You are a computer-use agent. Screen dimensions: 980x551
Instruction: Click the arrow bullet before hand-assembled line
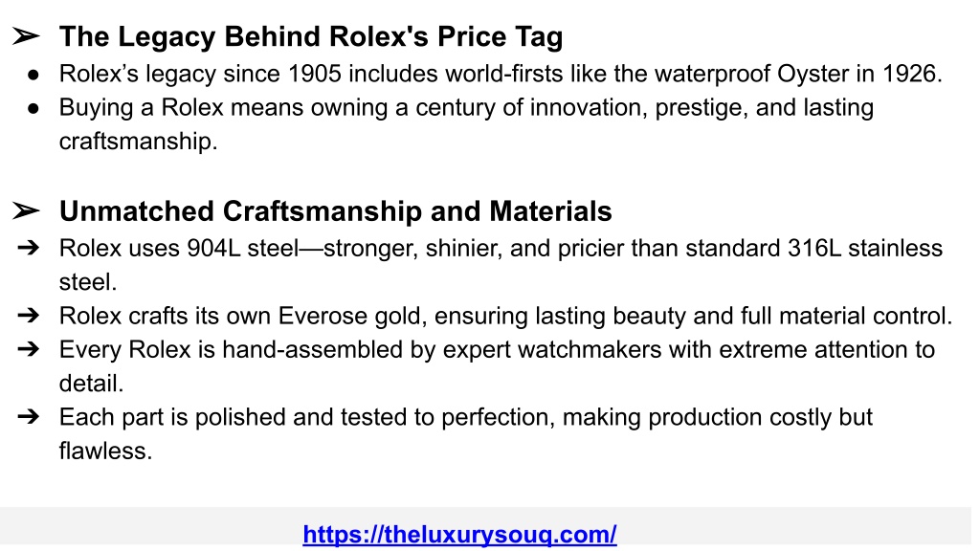pos(29,349)
